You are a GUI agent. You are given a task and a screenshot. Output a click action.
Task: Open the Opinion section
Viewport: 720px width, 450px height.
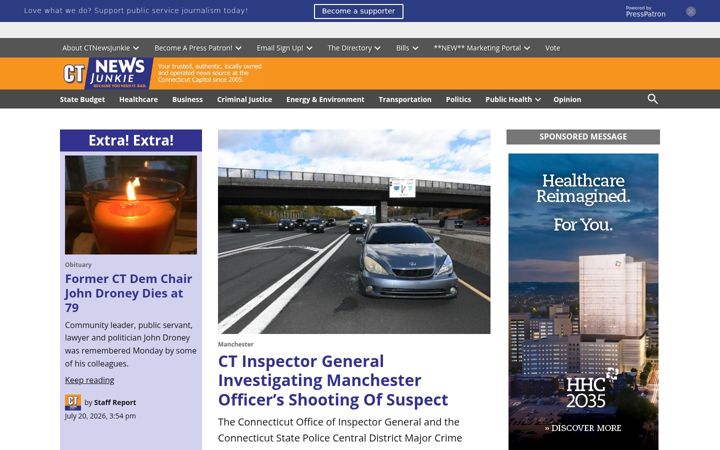coord(567,99)
